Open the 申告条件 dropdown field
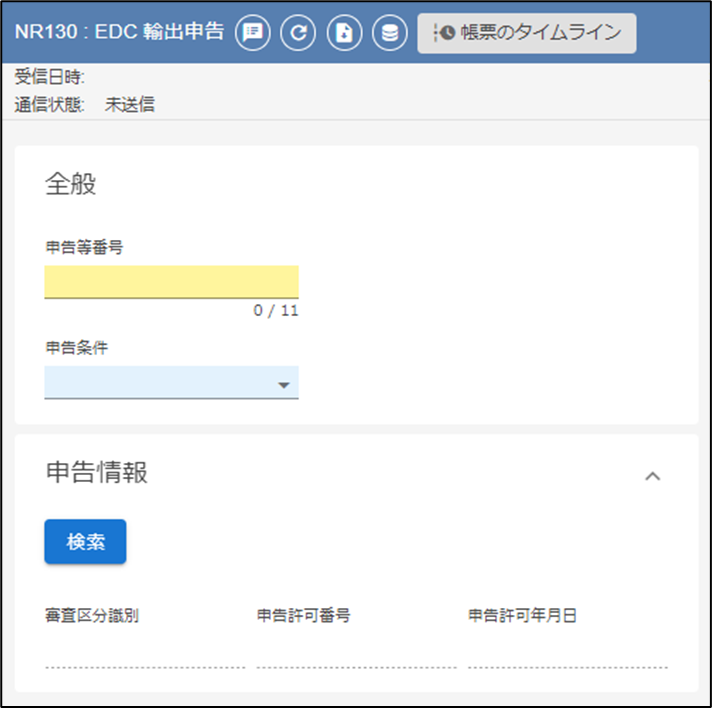 click(160, 383)
